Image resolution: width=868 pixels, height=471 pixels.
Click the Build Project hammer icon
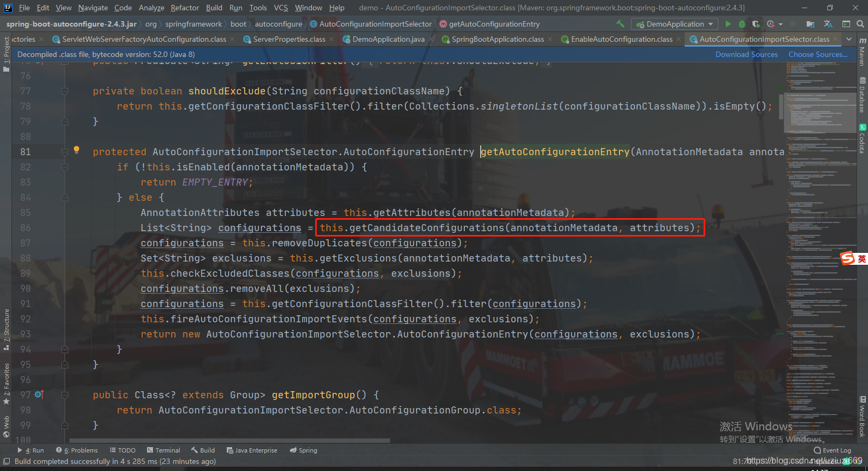620,24
